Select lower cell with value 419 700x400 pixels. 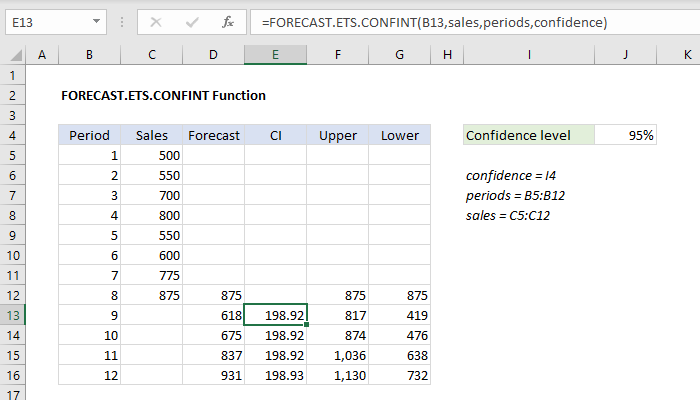coord(400,315)
